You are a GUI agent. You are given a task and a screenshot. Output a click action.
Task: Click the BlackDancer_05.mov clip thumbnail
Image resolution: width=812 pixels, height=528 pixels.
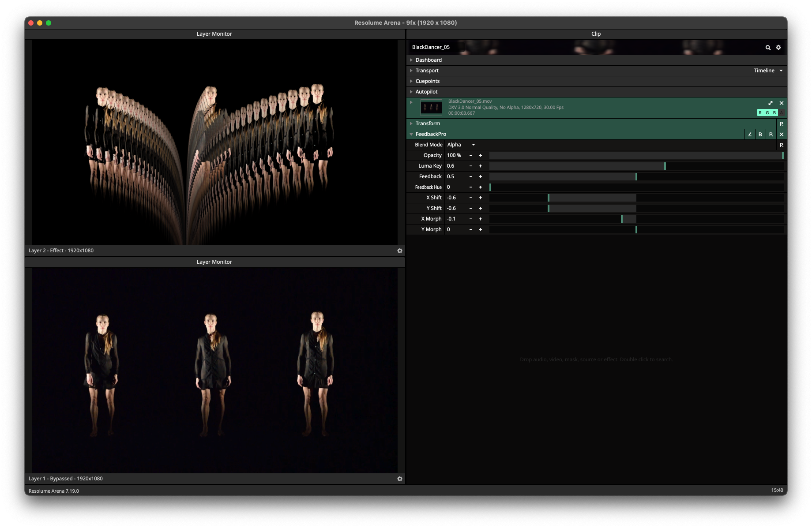(431, 108)
